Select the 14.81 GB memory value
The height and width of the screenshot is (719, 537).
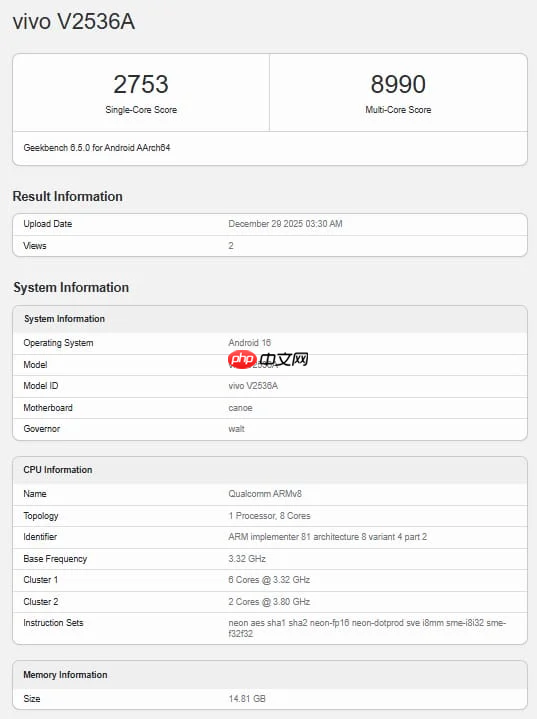point(247,699)
